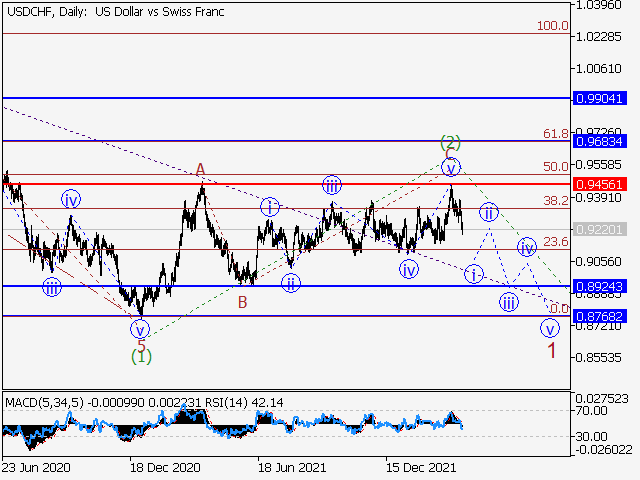Click the 18 Jun 2021 date label
The height and width of the screenshot is (480, 640).
tap(292, 467)
